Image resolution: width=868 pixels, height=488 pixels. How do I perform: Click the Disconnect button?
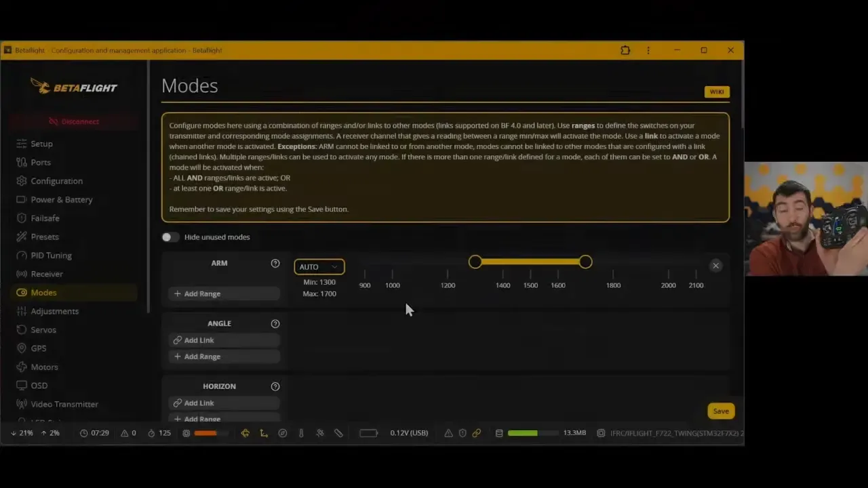tap(74, 121)
